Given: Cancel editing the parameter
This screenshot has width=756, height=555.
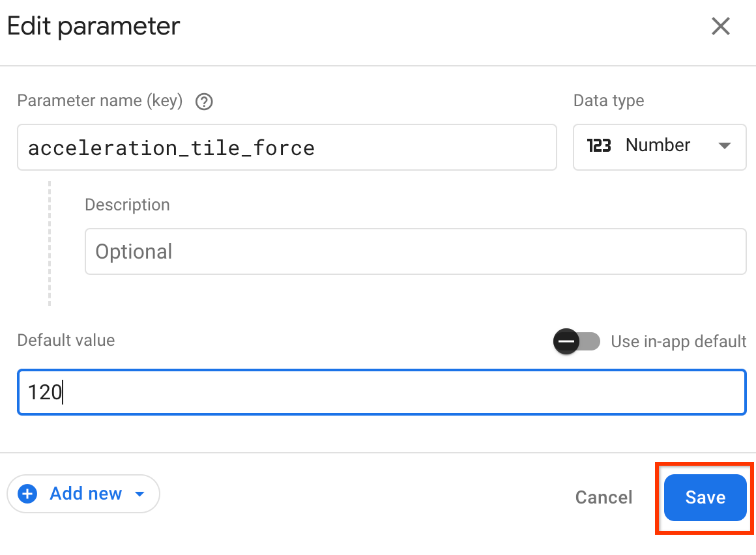Looking at the screenshot, I should [x=603, y=498].
